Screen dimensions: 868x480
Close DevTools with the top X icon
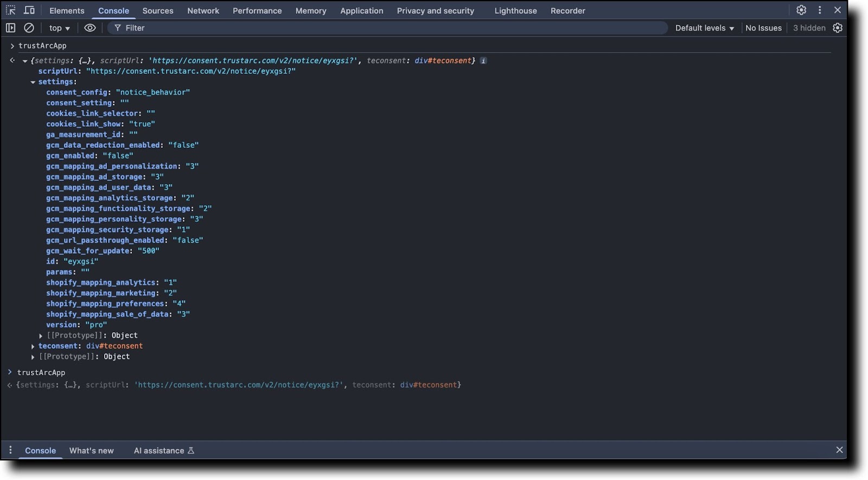pyautogui.click(x=838, y=10)
